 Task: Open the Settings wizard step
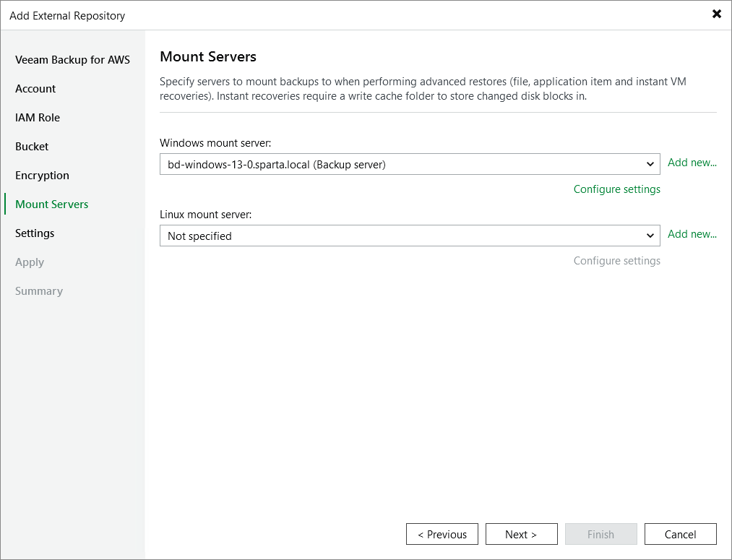click(x=34, y=233)
